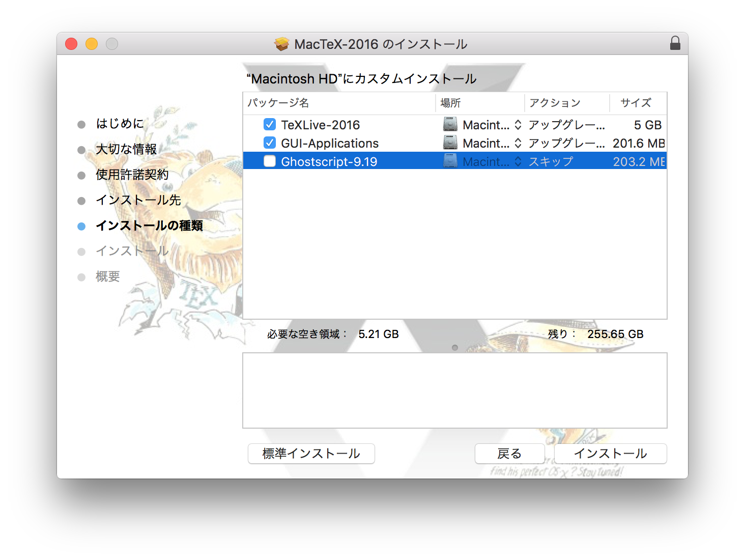Uncheck the GUI-Applications checkbox
The width and height of the screenshot is (745, 560).
(270, 143)
